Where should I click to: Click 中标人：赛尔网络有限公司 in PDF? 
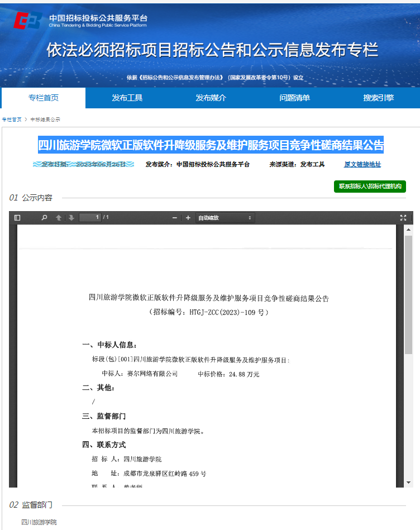point(140,374)
